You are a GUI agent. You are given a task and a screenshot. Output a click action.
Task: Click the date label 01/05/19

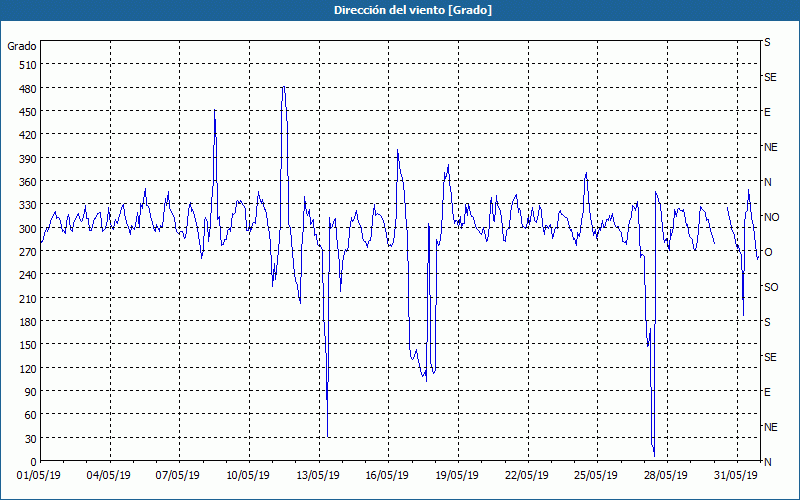coord(39,476)
